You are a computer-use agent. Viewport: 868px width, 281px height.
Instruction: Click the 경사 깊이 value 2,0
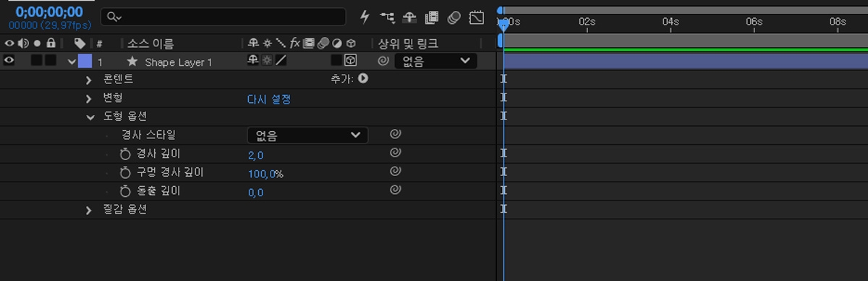click(255, 155)
